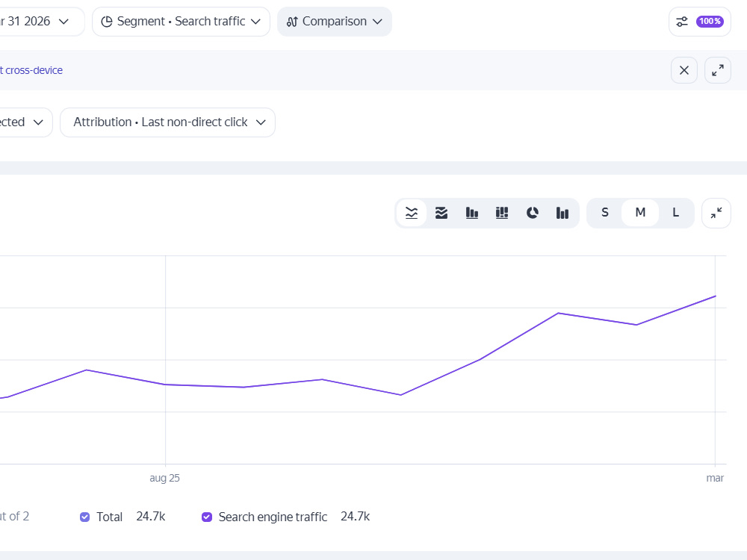The height and width of the screenshot is (560, 747).
Task: Open the Comparison dropdown
Action: coord(335,22)
